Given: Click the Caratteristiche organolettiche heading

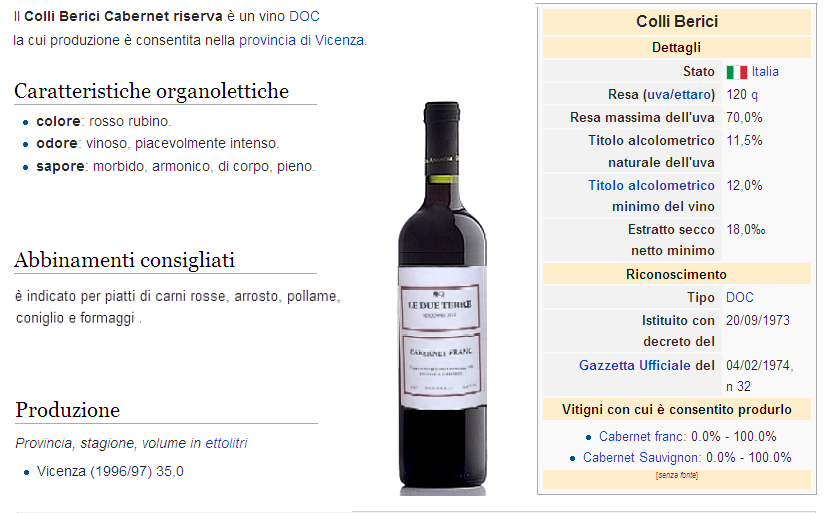Looking at the screenshot, I should [x=152, y=91].
